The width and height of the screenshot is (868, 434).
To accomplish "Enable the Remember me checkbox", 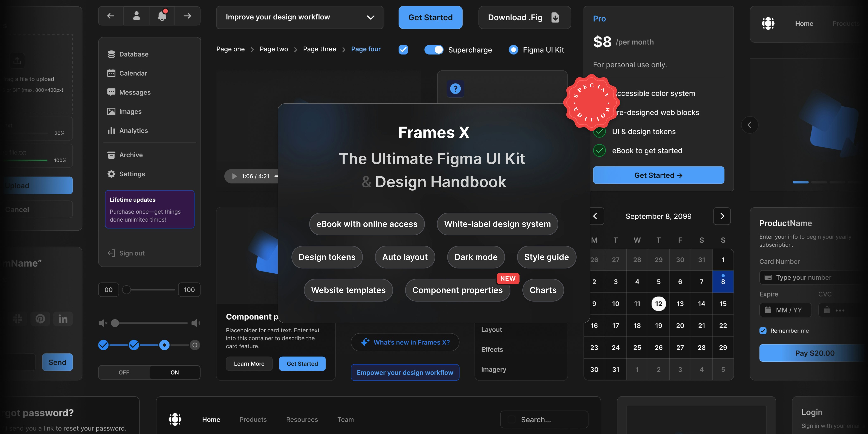I will coord(763,330).
